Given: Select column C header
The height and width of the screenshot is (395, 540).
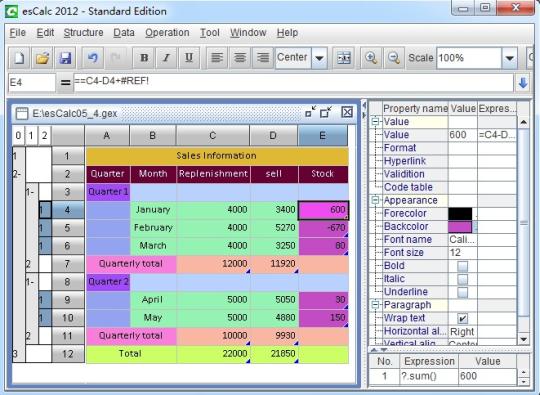Looking at the screenshot, I should (x=213, y=136).
